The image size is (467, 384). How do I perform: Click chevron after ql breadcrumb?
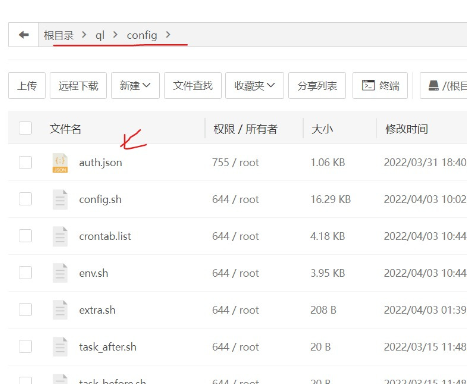115,35
